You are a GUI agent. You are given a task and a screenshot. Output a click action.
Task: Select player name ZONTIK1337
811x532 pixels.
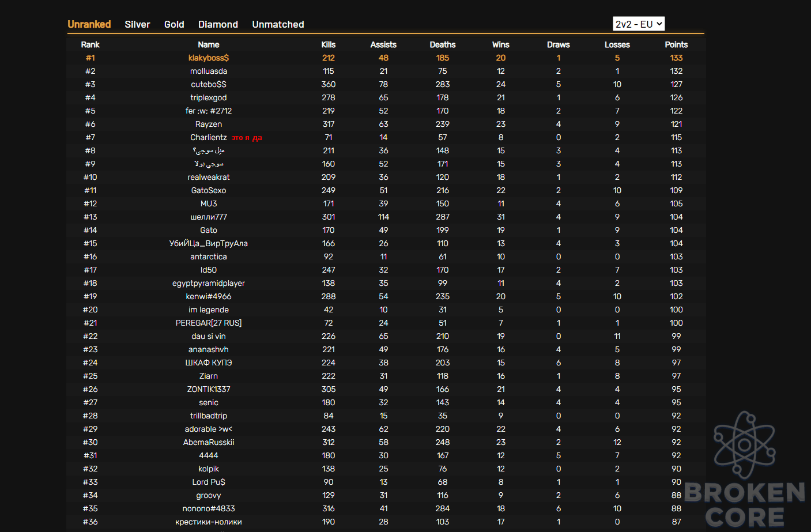coord(209,389)
